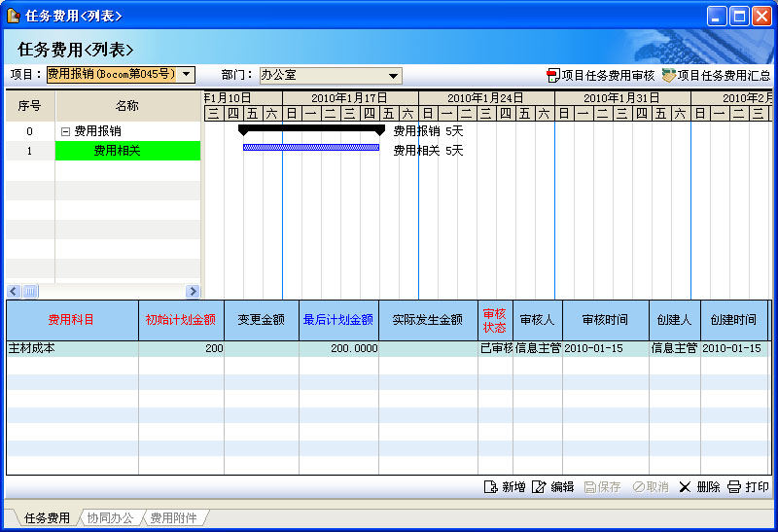Click the 打印 (Print) printer icon
This screenshot has width=778, height=532.
[x=734, y=487]
